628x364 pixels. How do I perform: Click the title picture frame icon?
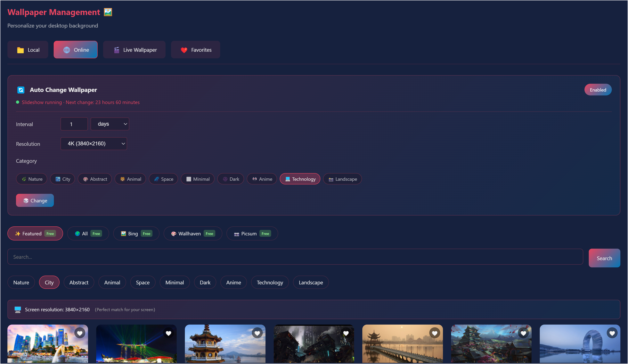108,12
